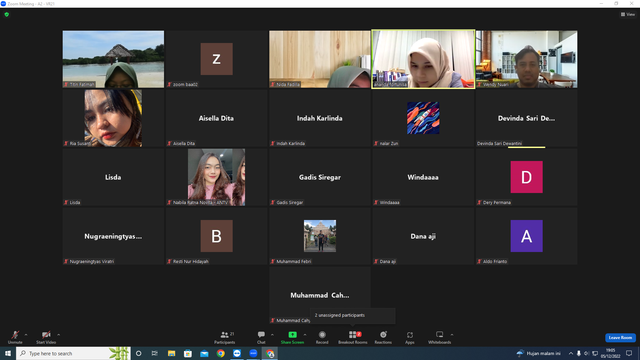Select Dery Permana's pink D avatar
The height and width of the screenshot is (360, 640).
click(527, 177)
